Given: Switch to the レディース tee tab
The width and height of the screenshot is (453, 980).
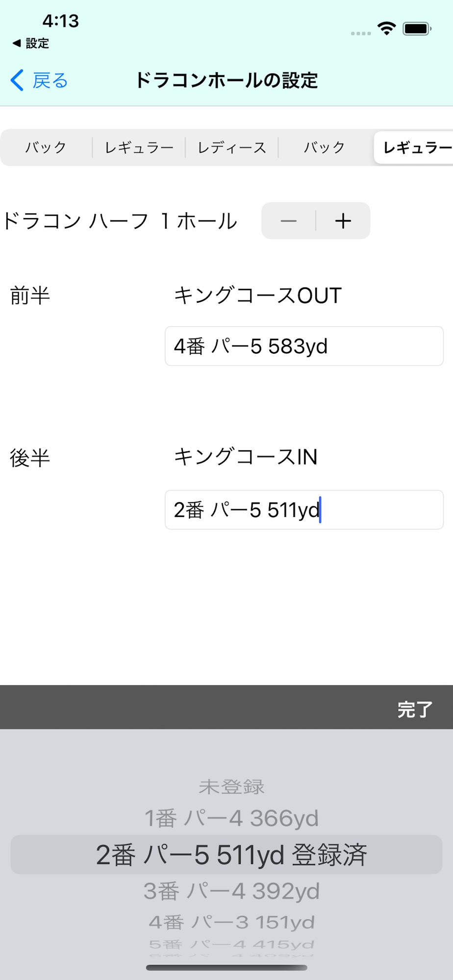Looking at the screenshot, I should tap(232, 147).
